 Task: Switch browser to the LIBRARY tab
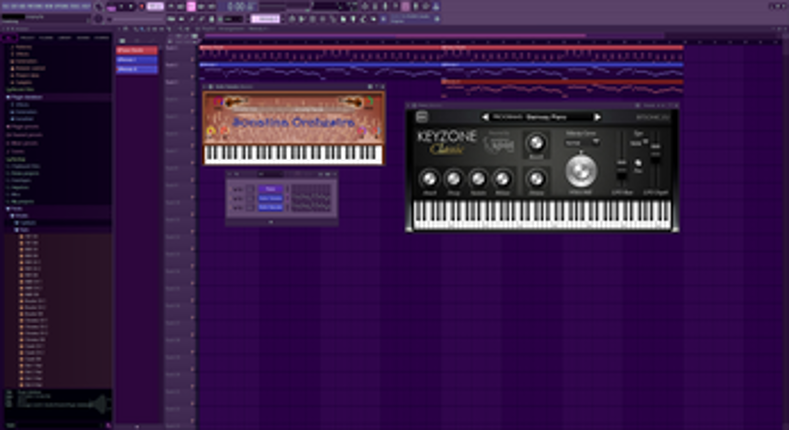[x=64, y=38]
